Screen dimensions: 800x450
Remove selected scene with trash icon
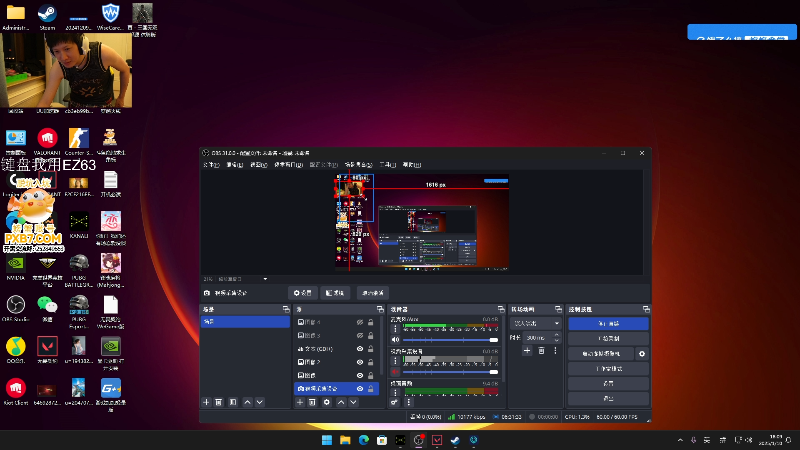point(219,402)
